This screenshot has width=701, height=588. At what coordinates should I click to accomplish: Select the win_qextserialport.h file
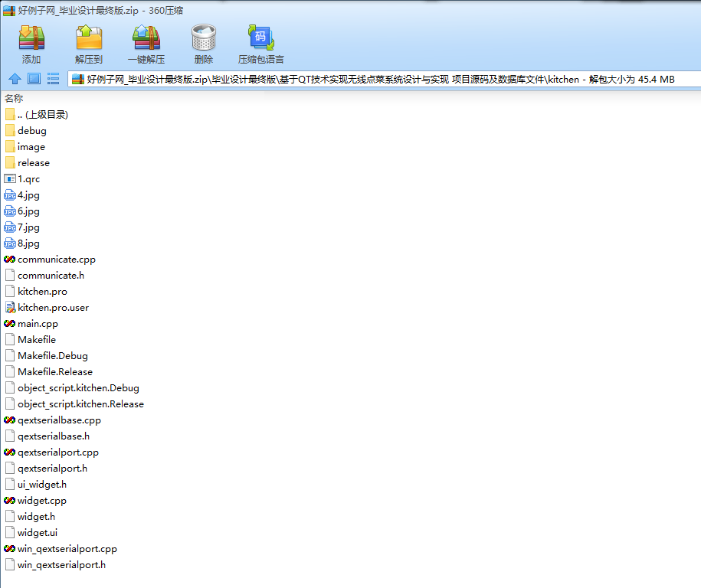(55, 565)
